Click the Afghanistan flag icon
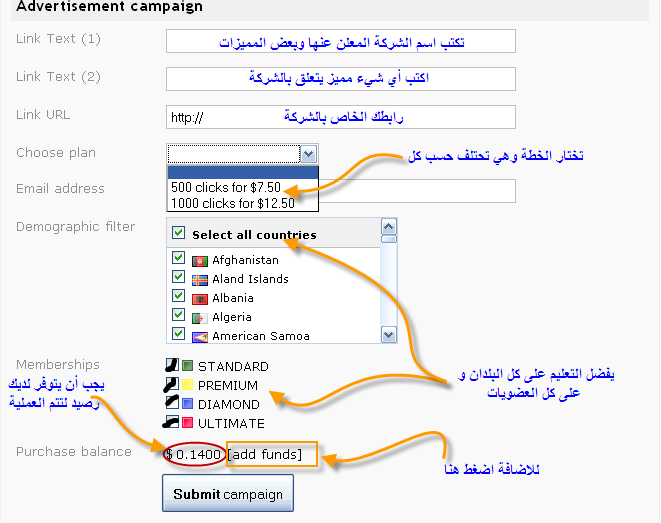 click(x=199, y=260)
